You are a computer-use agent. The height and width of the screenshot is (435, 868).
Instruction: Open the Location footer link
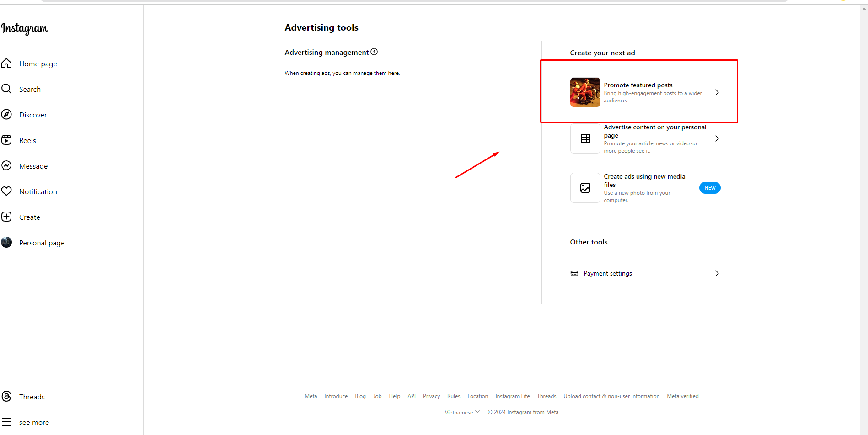(478, 396)
